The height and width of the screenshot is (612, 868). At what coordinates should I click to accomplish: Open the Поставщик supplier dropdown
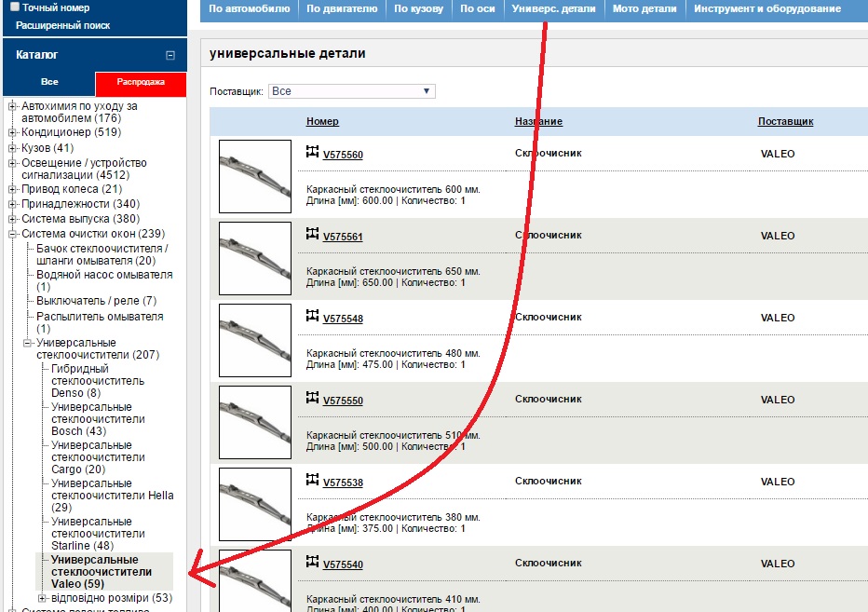351,91
